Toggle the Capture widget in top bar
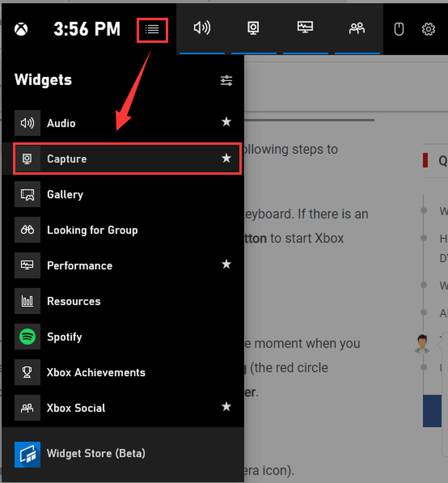The height and width of the screenshot is (483, 448). pyautogui.click(x=253, y=28)
